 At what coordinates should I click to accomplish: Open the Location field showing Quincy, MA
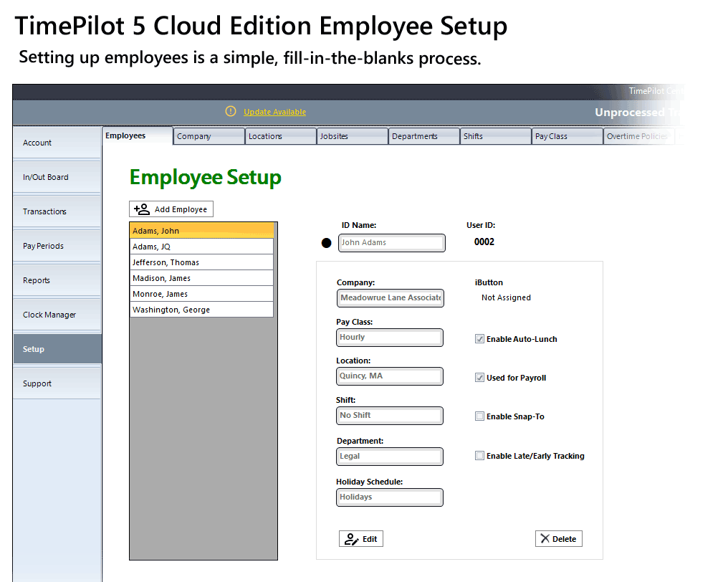pyautogui.click(x=390, y=376)
